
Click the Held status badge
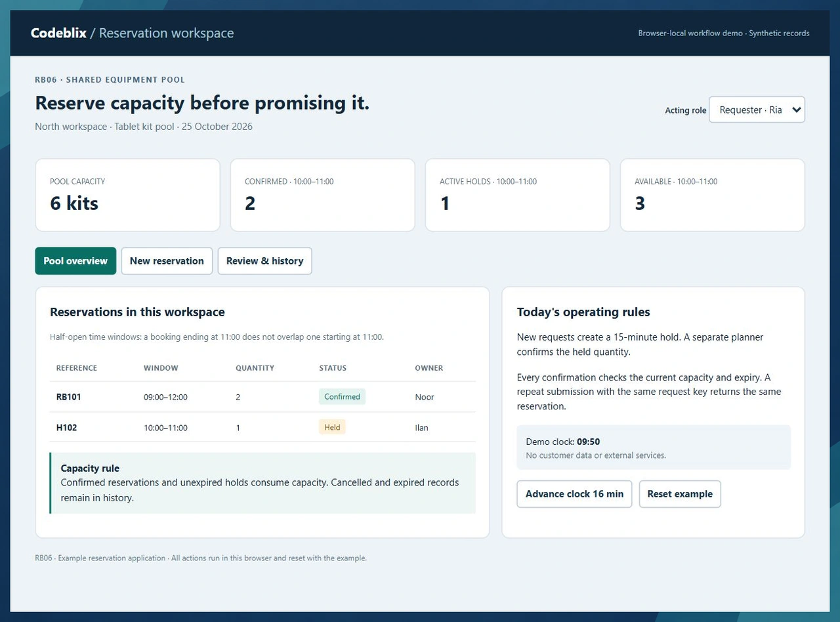pos(332,427)
